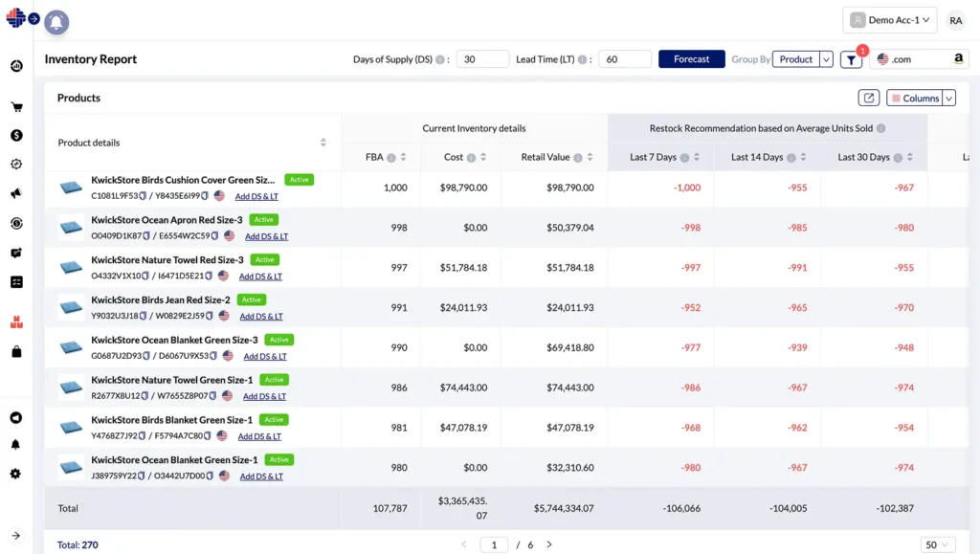Click thumbnail of KwickStore Ocean Blanket Green Size-1

[x=71, y=467]
